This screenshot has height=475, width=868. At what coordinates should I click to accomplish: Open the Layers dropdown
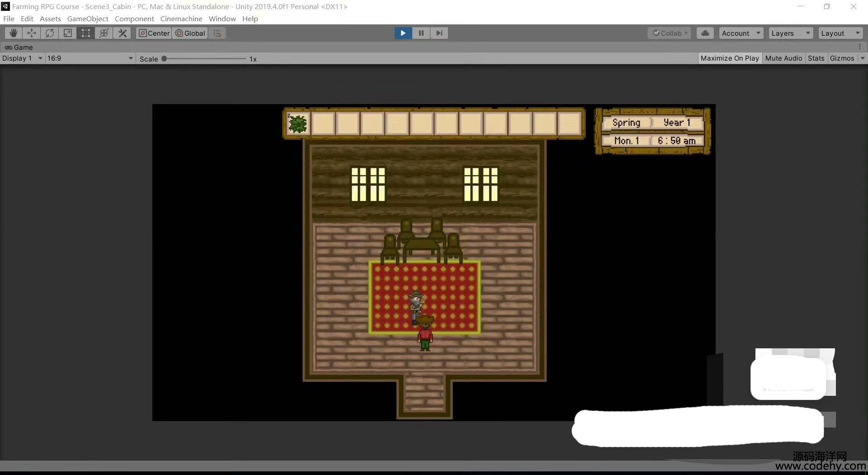tap(791, 33)
